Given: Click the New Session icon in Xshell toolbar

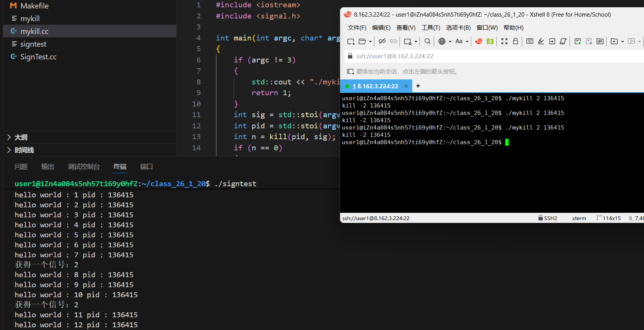Looking at the screenshot, I should (x=351, y=41).
